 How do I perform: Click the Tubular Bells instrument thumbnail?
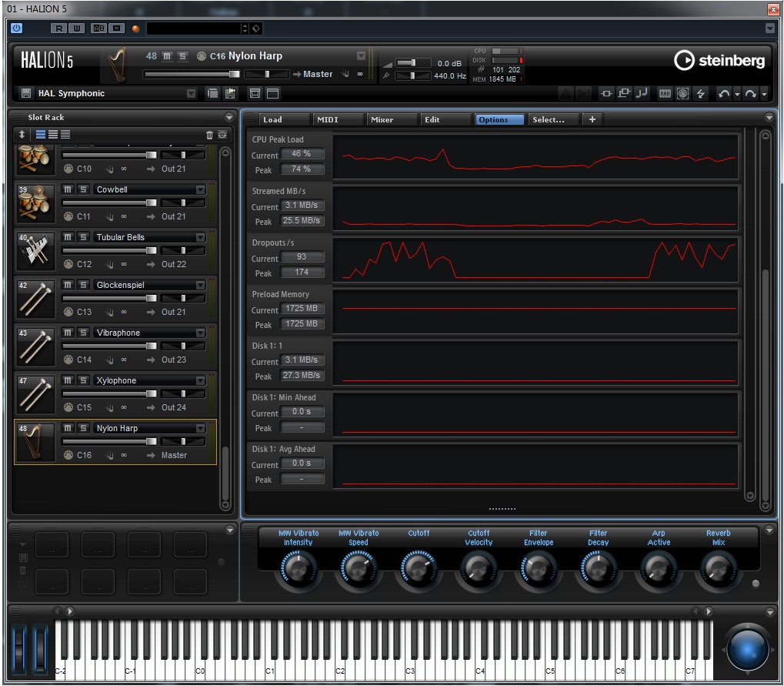pos(35,250)
